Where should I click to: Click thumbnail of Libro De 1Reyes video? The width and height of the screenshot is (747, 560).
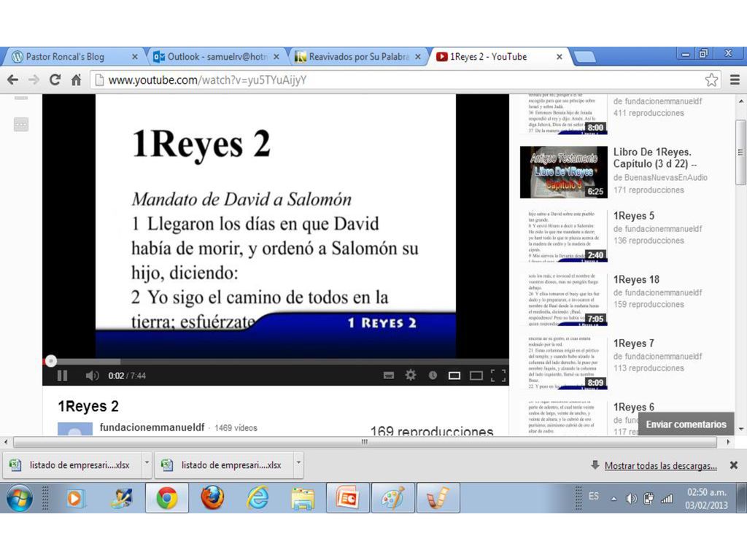pos(564,172)
